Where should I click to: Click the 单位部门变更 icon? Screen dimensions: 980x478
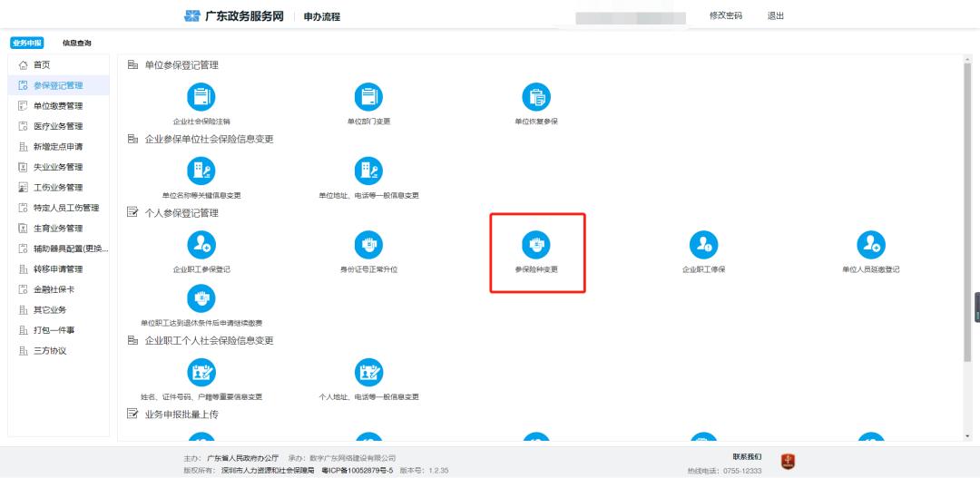pos(367,97)
